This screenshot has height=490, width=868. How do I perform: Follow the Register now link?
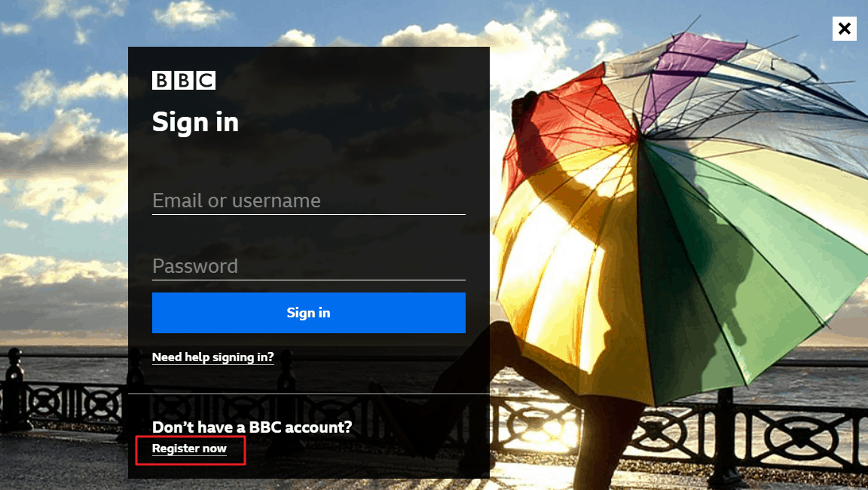tap(189, 449)
